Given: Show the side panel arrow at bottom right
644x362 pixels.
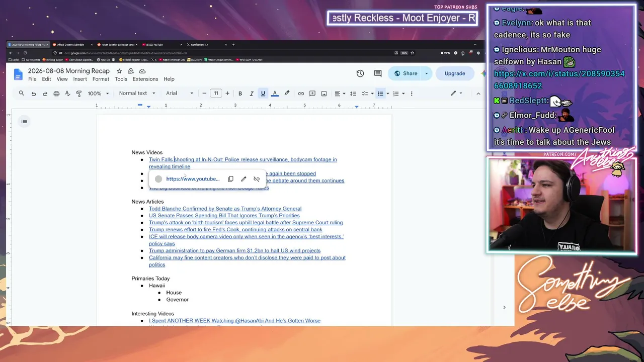Looking at the screenshot, I should (504, 307).
